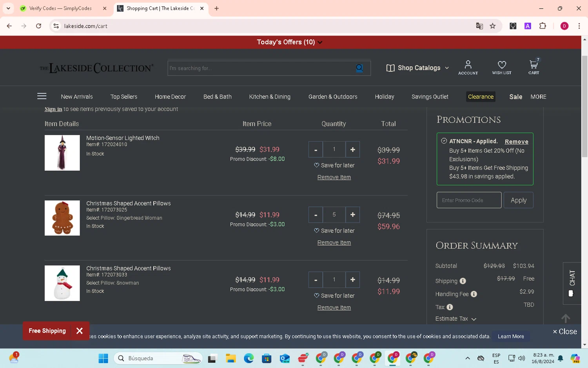The image size is (588, 368).
Task: Open the browser extensions puzzle icon
Action: click(543, 26)
